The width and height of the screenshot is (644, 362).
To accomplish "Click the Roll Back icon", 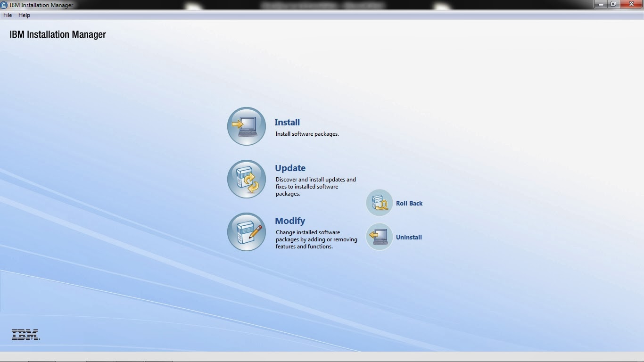I will tap(379, 202).
